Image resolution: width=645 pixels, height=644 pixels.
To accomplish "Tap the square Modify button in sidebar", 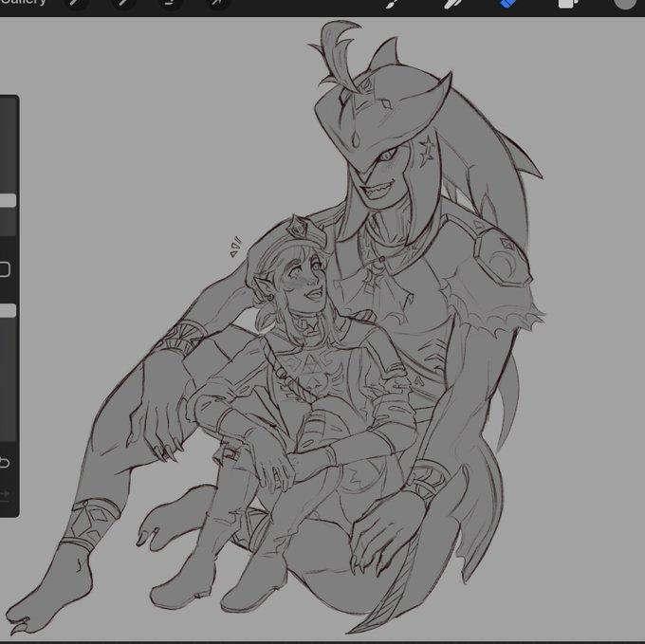I will pos(4,269).
